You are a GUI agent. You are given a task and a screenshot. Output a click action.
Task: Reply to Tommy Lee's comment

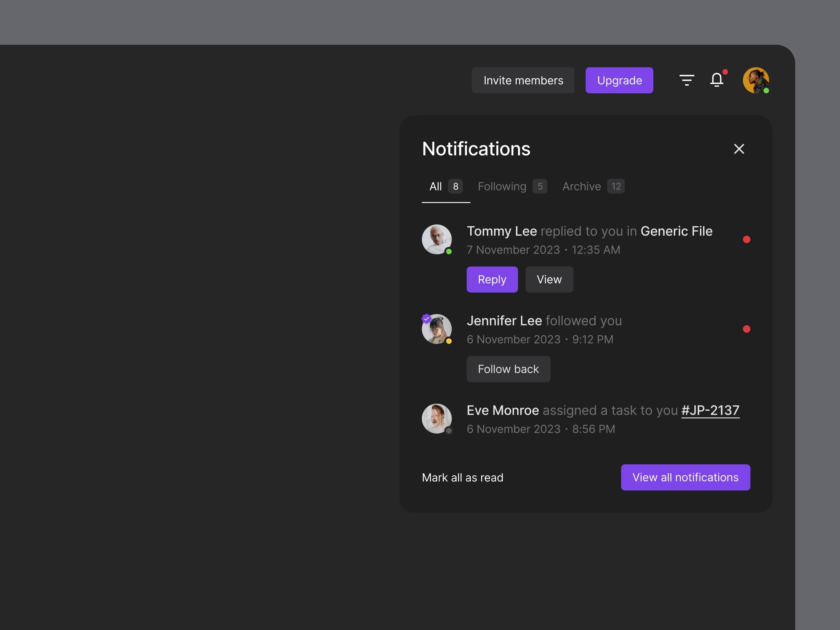[x=492, y=279]
